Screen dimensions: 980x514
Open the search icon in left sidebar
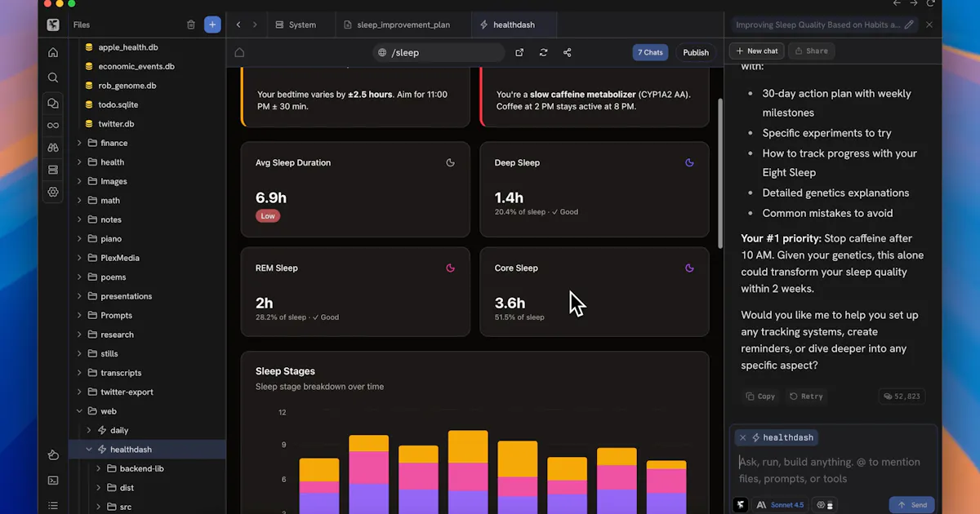[x=53, y=78]
